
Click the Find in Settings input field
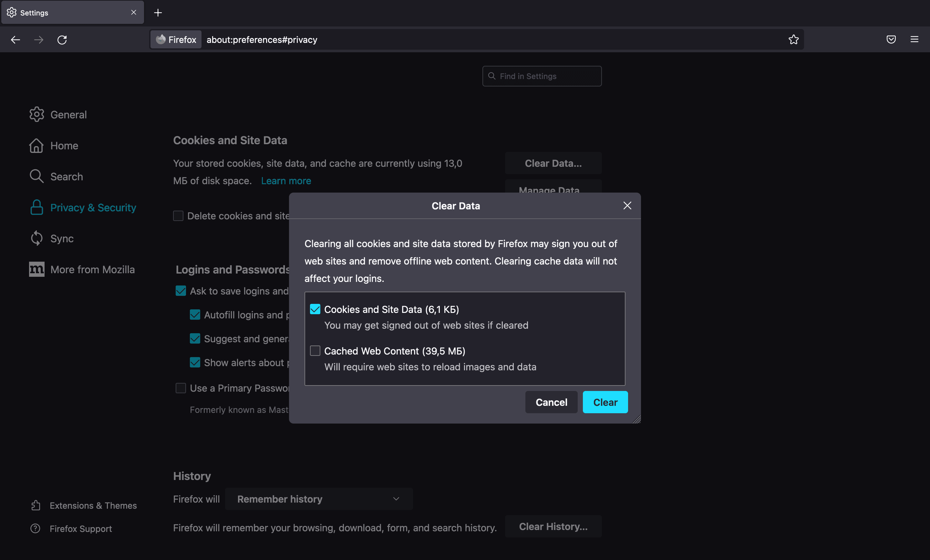542,75
